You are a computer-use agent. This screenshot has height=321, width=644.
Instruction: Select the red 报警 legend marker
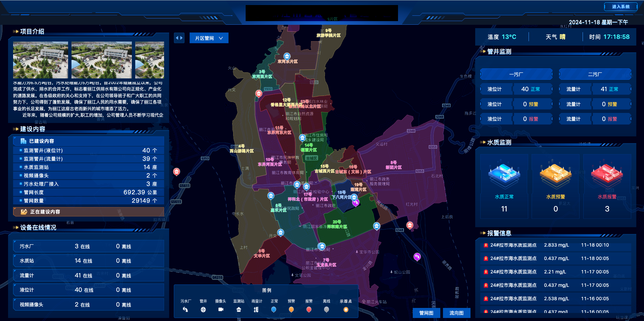(309, 310)
